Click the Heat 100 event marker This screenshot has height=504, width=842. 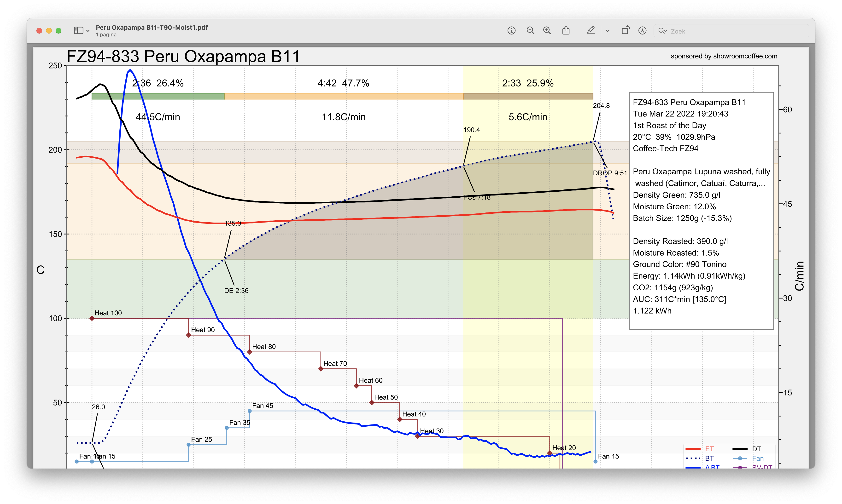pos(92,318)
